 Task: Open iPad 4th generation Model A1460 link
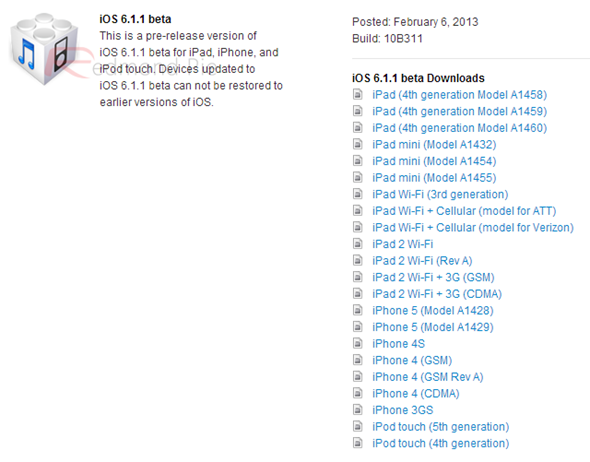(x=459, y=128)
